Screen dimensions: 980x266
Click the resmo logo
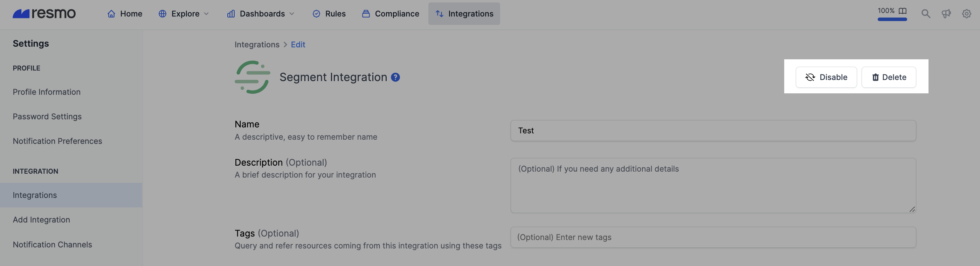pos(44,14)
